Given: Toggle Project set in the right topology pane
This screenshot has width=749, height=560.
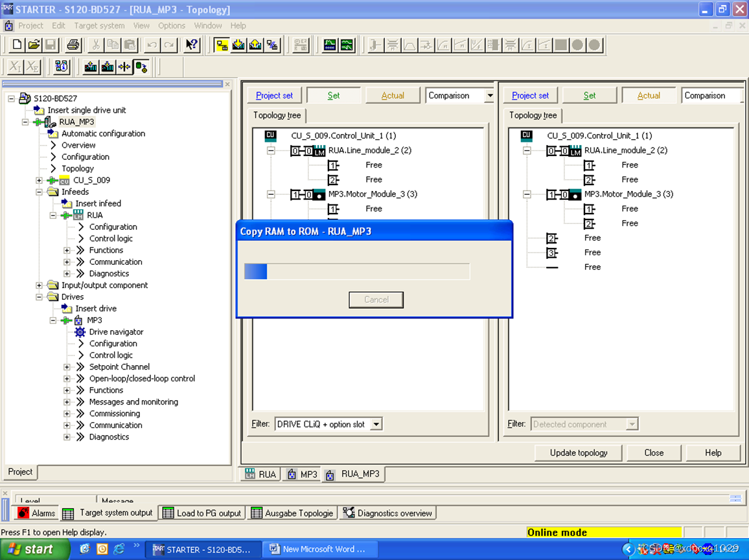Looking at the screenshot, I should [x=530, y=95].
